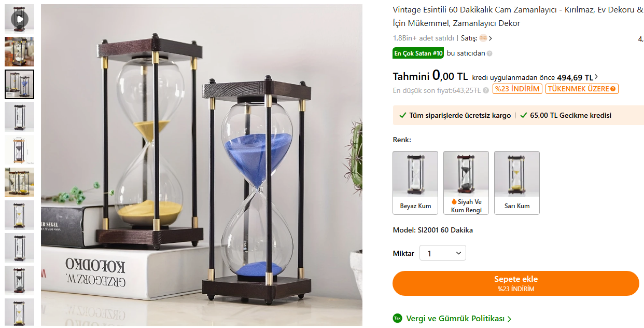Click the free shipping banner Tüm siparişlerde ücretsiz kargo
The image size is (644, 328).
455,116
